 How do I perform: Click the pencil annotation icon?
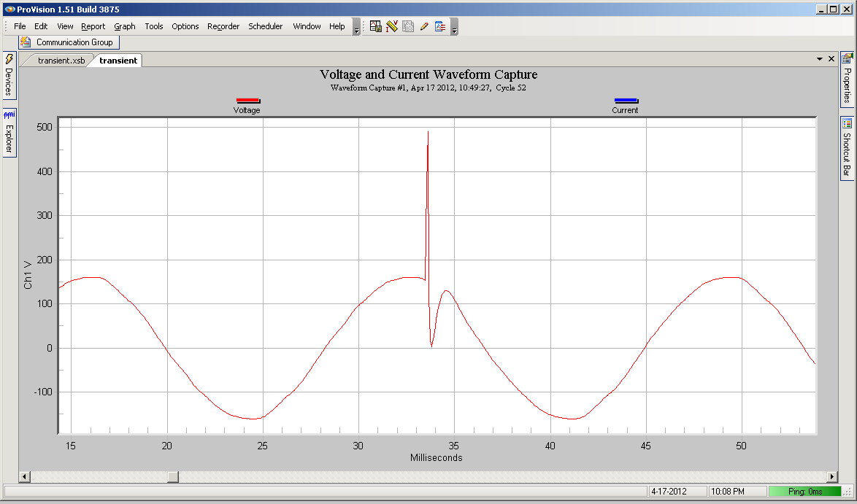(424, 26)
